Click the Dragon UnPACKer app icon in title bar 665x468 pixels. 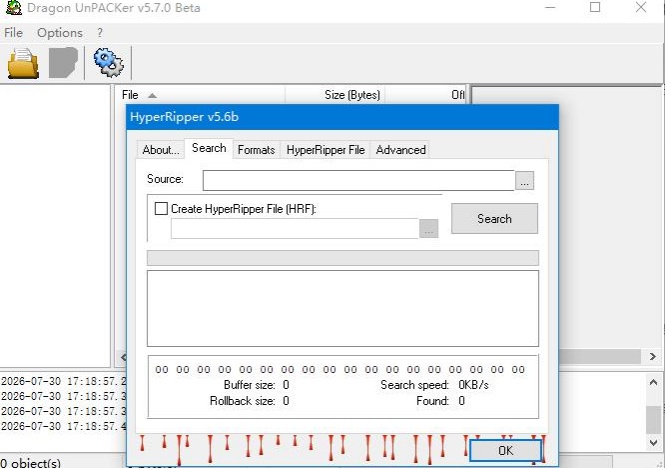point(13,7)
